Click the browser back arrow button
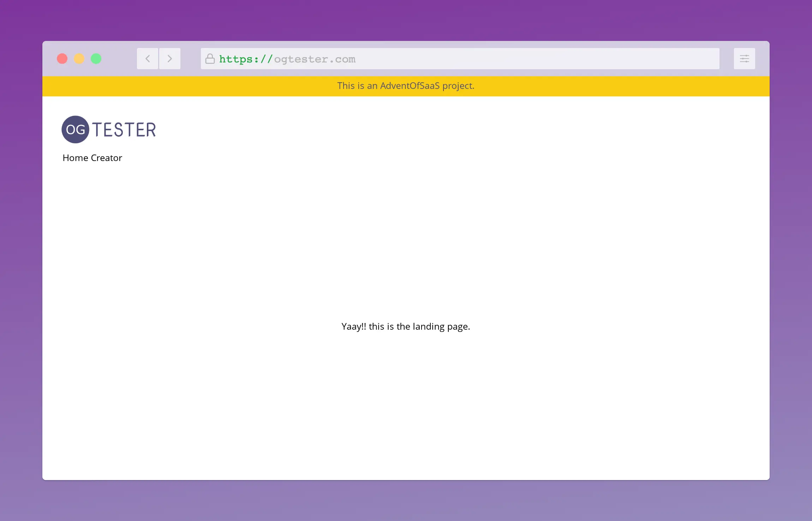 (x=148, y=59)
